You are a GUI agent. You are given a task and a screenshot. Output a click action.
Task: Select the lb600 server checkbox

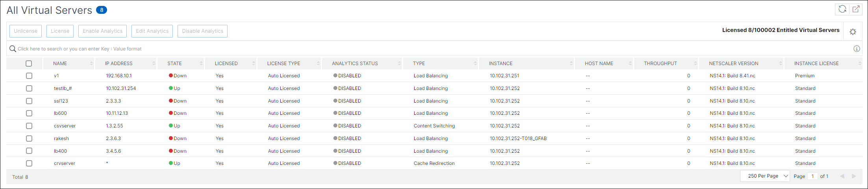29,113
